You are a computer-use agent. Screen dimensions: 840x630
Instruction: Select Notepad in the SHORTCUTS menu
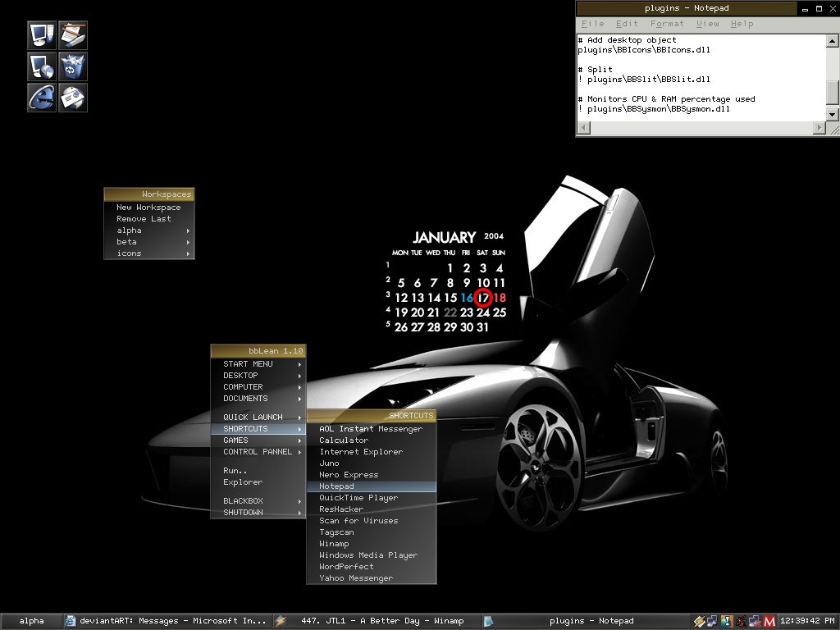point(372,486)
